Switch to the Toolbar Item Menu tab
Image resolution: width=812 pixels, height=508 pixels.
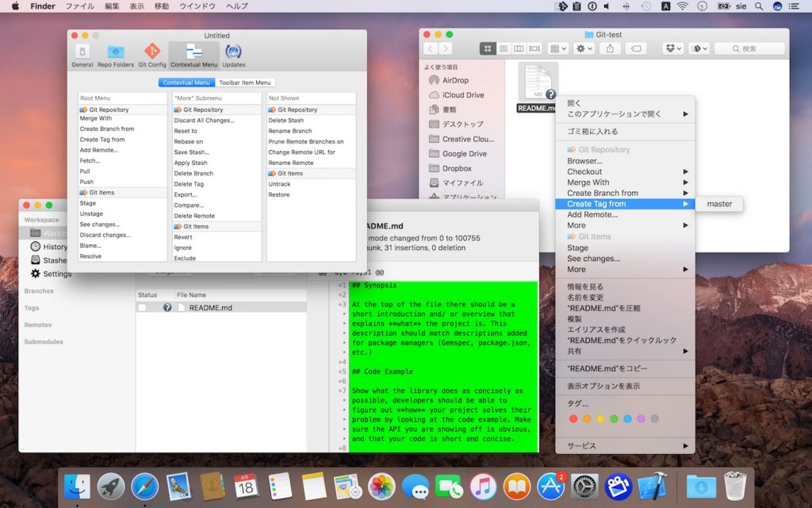click(x=246, y=82)
